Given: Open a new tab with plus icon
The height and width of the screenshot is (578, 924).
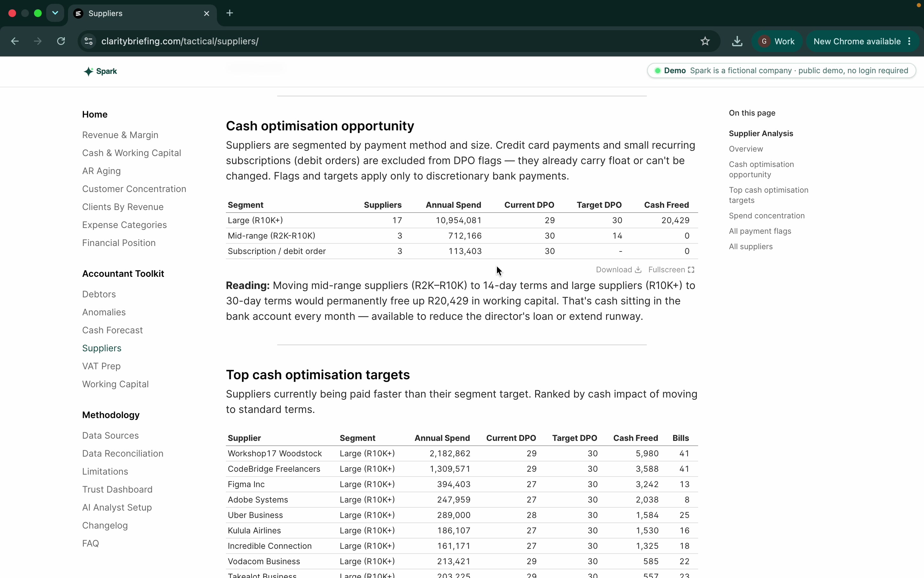Looking at the screenshot, I should [x=229, y=13].
